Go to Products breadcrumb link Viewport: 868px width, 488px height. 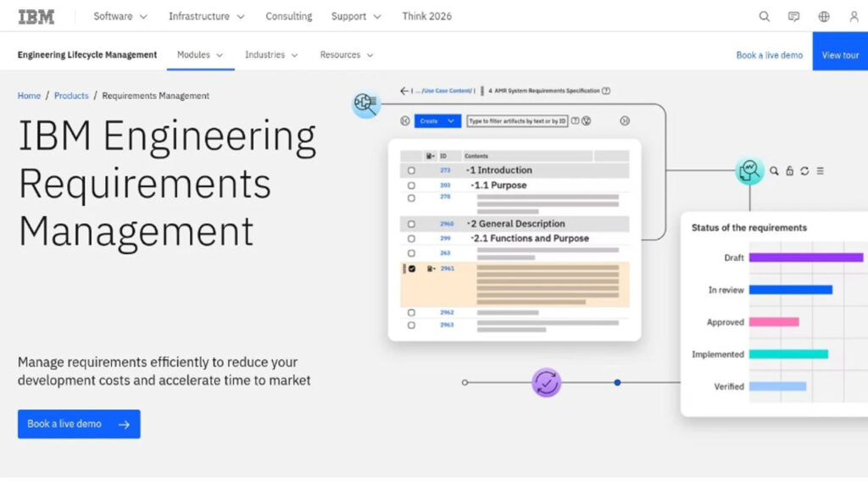pyautogui.click(x=71, y=96)
